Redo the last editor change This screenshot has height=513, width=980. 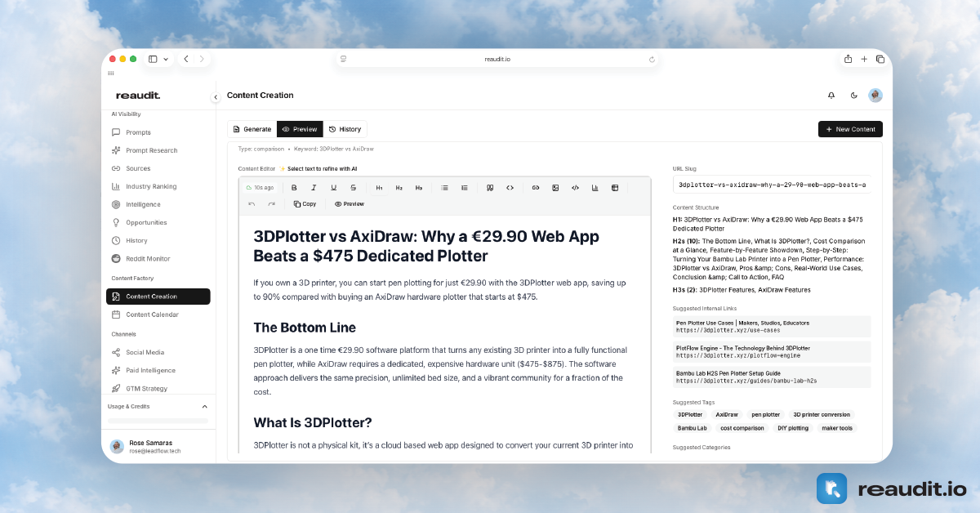[x=271, y=203]
